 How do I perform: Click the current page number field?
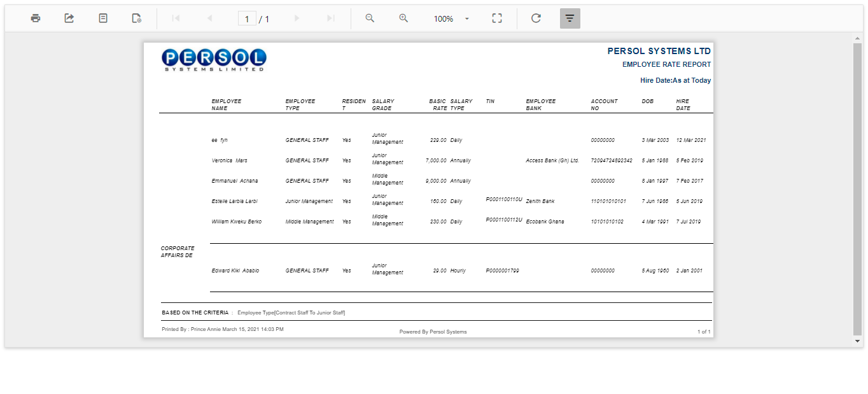[247, 19]
